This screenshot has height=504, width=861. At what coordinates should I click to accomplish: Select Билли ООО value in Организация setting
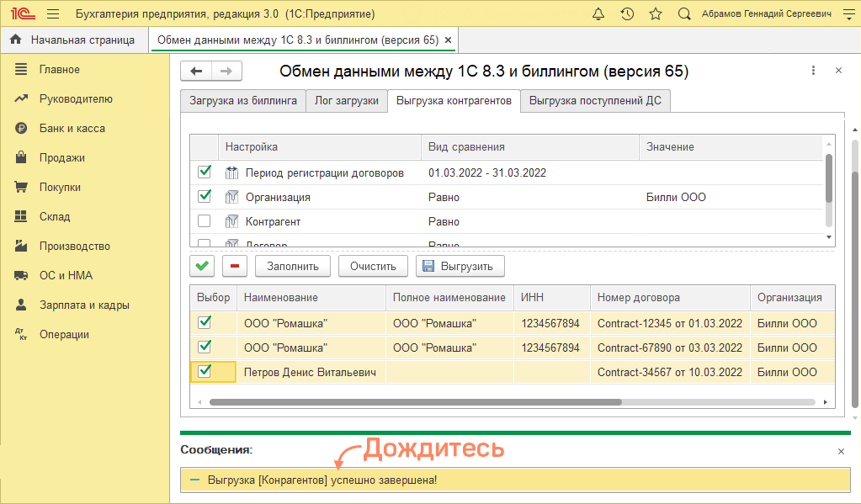click(676, 197)
